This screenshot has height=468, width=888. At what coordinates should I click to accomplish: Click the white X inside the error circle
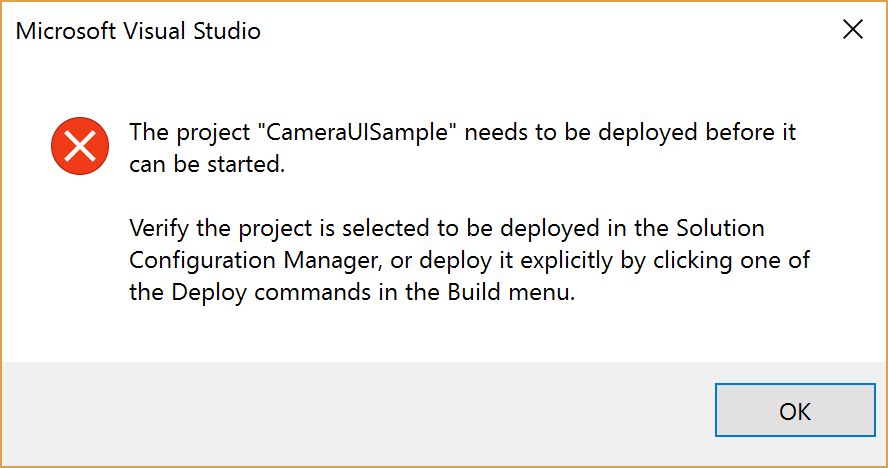79,148
